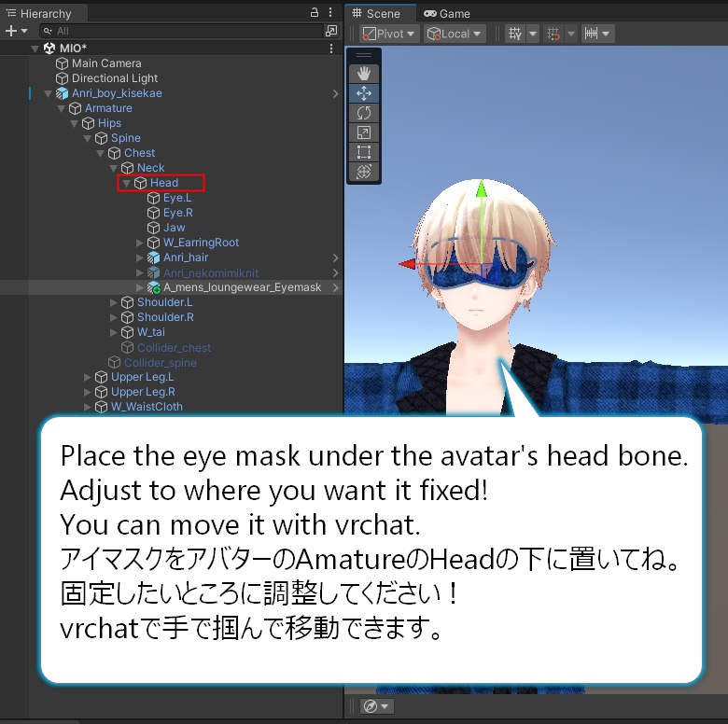This screenshot has height=724, width=728.
Task: Select Directional Light object
Action: [115, 78]
